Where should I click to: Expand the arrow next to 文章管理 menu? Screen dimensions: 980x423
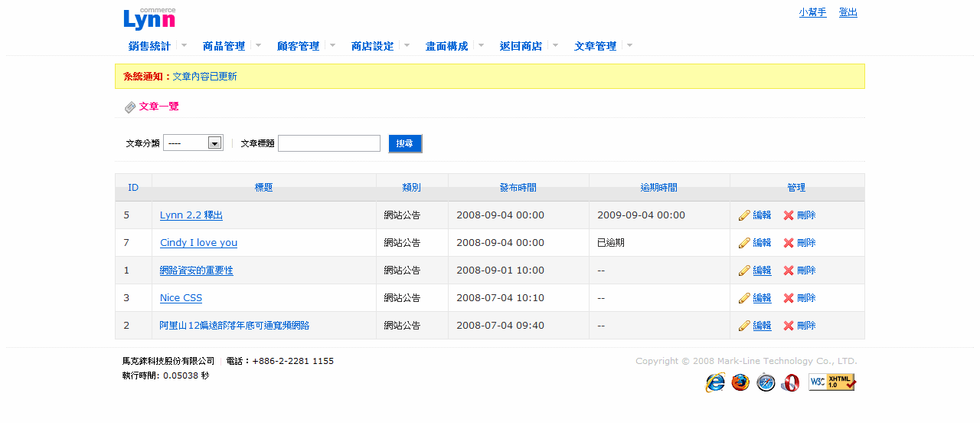[629, 45]
